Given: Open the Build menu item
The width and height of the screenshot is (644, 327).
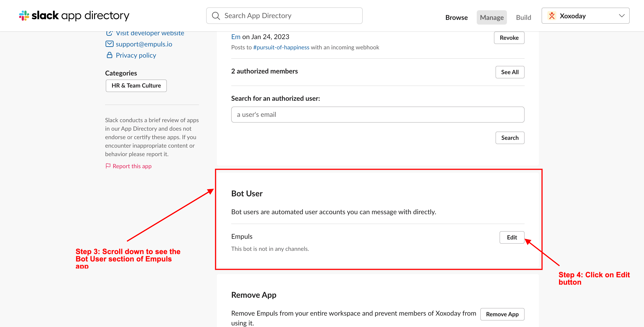Looking at the screenshot, I should [523, 17].
